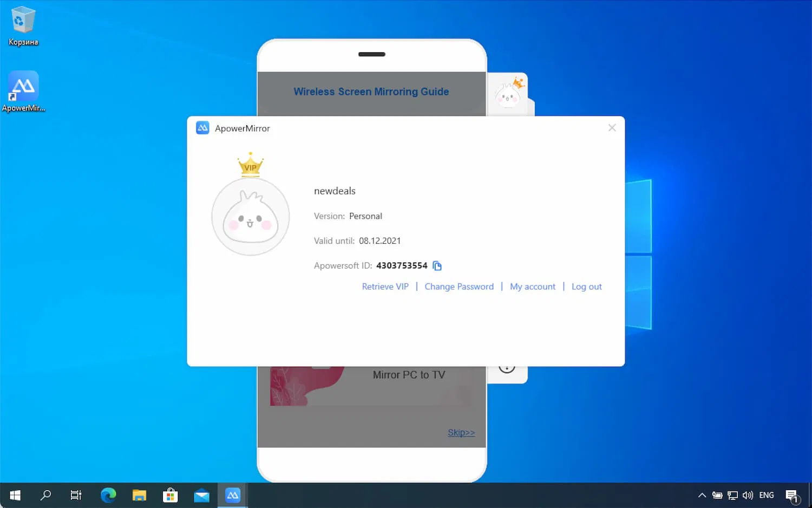Image resolution: width=812 pixels, height=508 pixels.
Task: Select the ApowerMirror desktop shortcut
Action: (23, 92)
